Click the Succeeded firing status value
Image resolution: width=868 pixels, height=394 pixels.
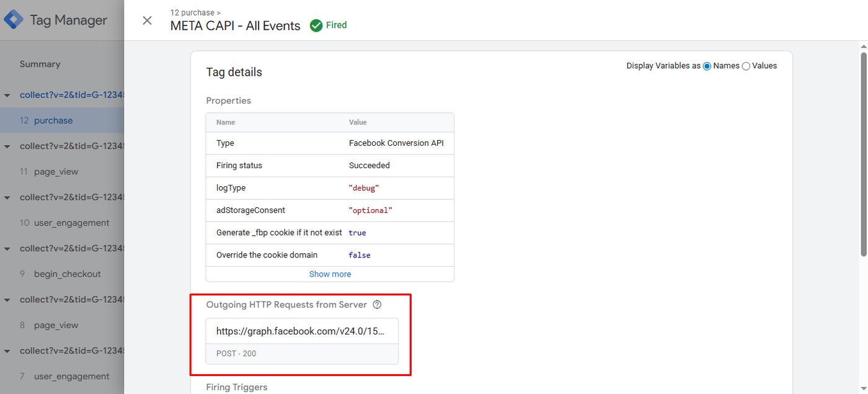[370, 166]
